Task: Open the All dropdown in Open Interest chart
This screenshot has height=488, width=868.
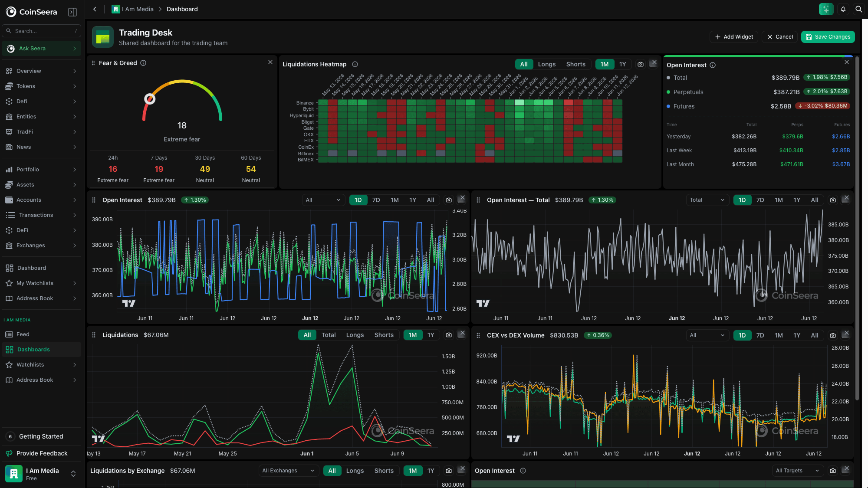Action: pos(323,200)
